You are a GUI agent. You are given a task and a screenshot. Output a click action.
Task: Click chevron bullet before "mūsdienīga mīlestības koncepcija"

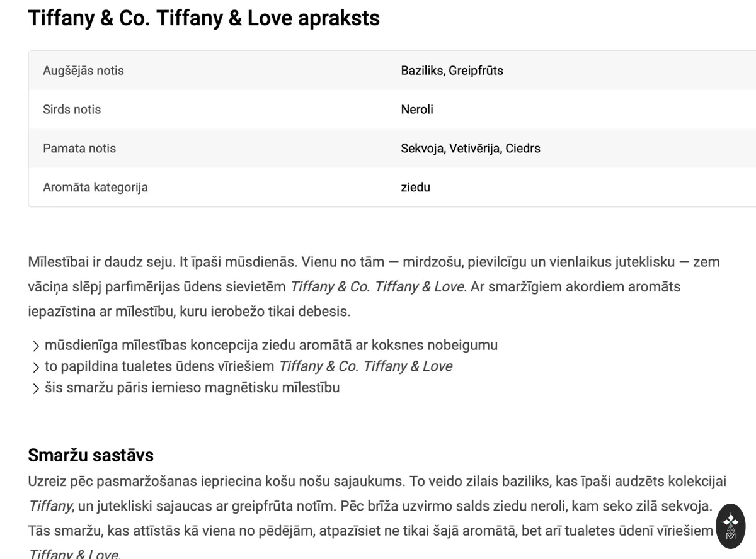pyautogui.click(x=35, y=346)
